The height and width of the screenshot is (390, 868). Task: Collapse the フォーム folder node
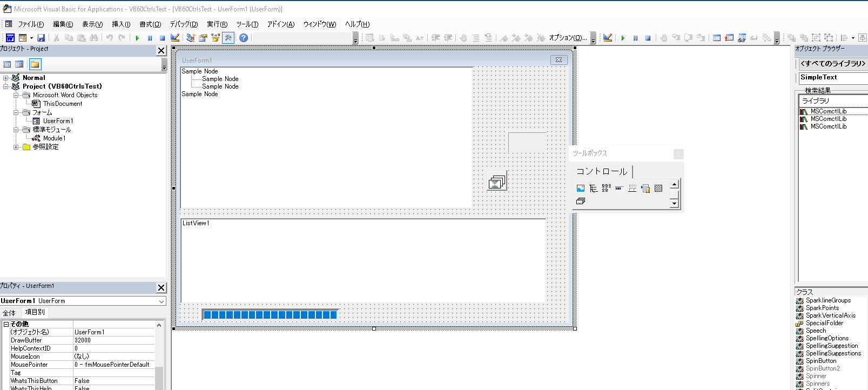(16, 112)
